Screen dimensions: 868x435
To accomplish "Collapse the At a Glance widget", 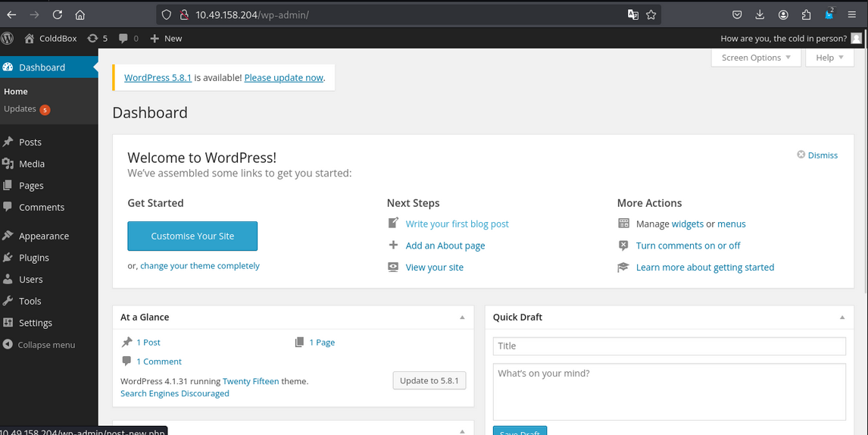I will [462, 318].
